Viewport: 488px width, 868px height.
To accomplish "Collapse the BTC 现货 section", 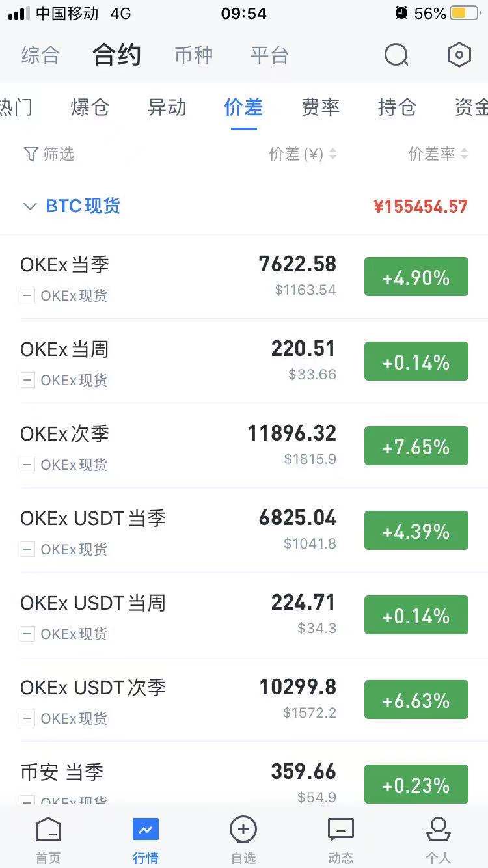I will click(x=30, y=207).
